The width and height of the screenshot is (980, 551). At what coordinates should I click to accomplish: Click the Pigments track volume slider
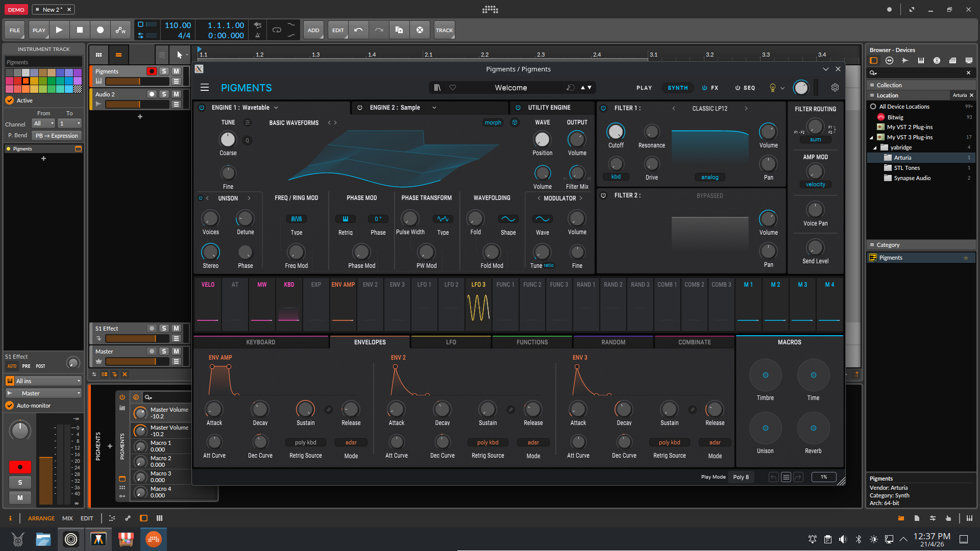[x=137, y=82]
